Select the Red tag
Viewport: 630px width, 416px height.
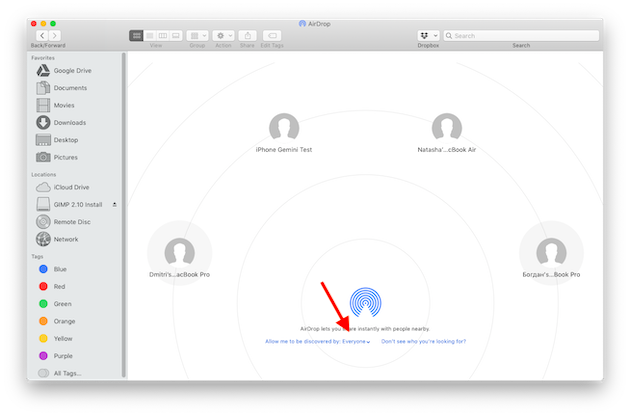pyautogui.click(x=52, y=287)
